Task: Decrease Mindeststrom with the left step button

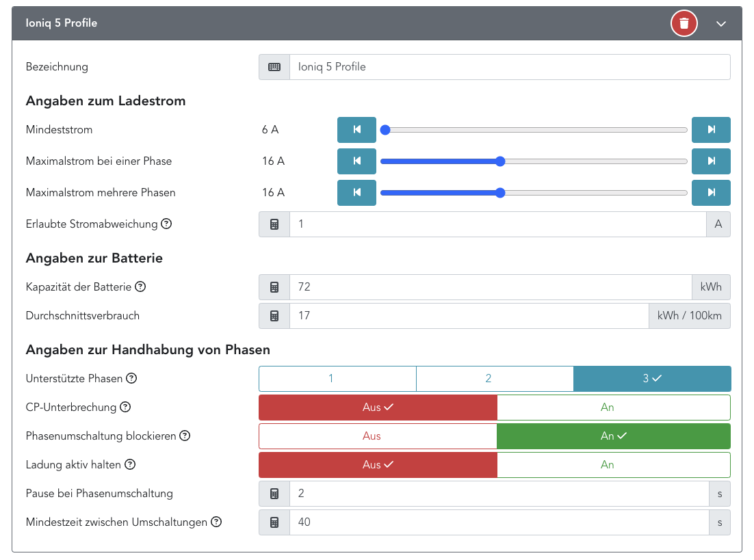Action: pos(356,130)
